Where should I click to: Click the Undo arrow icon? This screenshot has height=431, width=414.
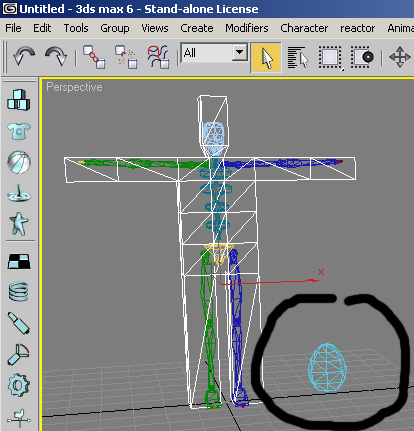[x=24, y=56]
